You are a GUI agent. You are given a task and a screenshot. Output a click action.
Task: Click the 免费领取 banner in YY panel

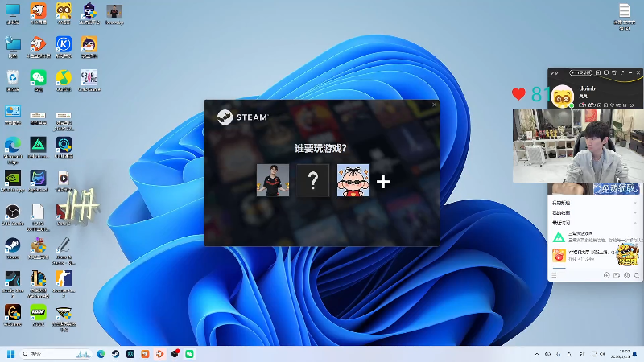tap(618, 188)
